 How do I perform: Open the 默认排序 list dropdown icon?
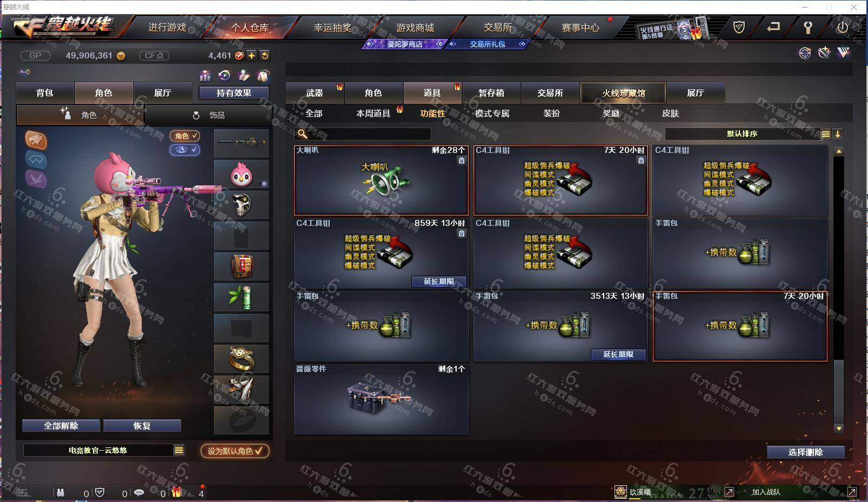click(x=825, y=134)
